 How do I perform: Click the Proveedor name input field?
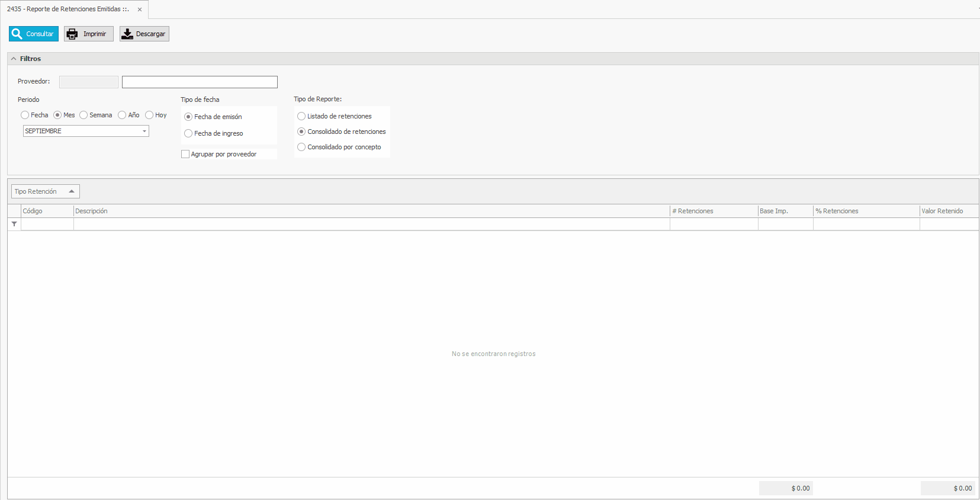(x=200, y=82)
